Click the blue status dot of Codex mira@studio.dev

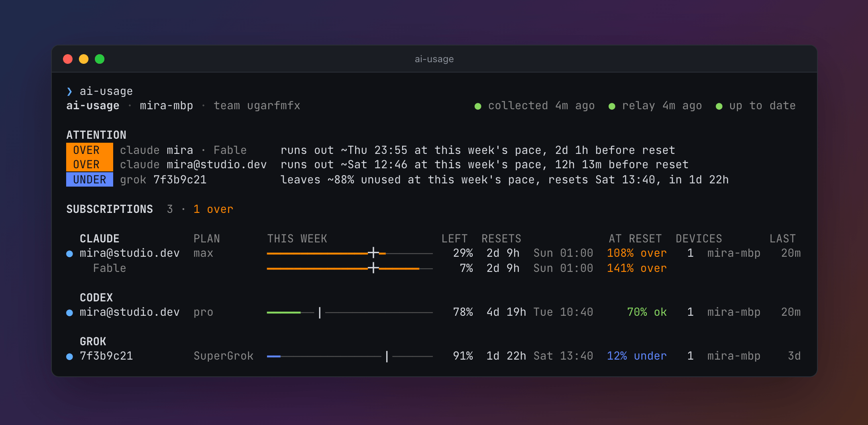click(69, 313)
